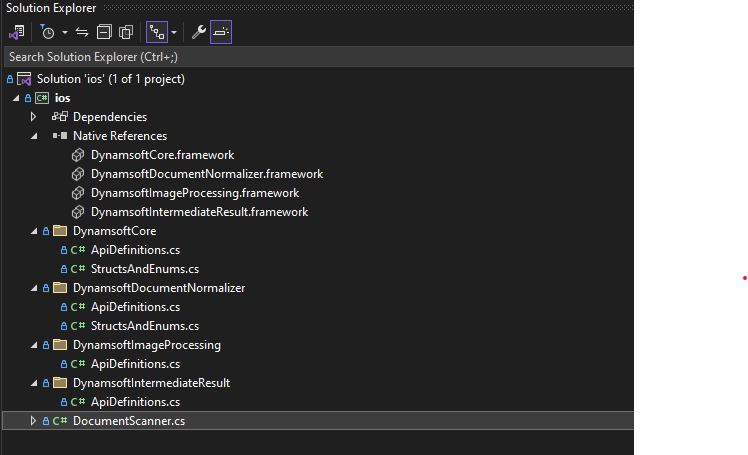
Task: Toggle the file nesting view button
Action: tap(156, 32)
